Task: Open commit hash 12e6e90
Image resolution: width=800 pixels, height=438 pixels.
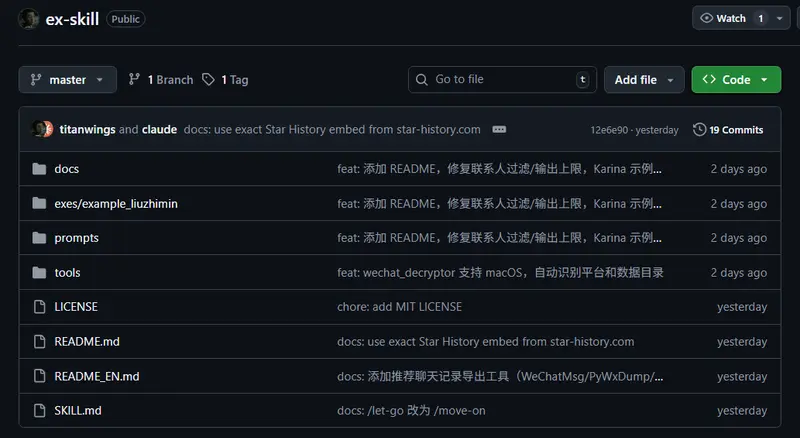Action: [609, 130]
